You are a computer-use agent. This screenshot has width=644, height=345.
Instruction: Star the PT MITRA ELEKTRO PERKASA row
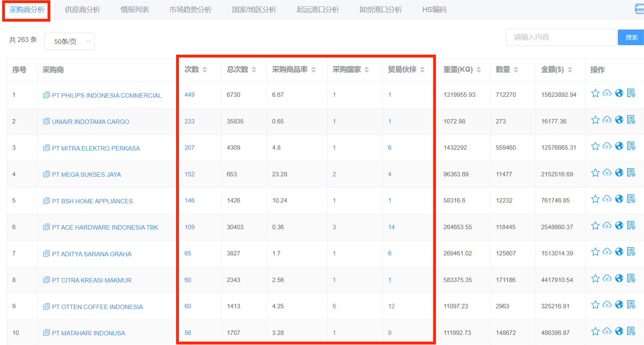[595, 146]
